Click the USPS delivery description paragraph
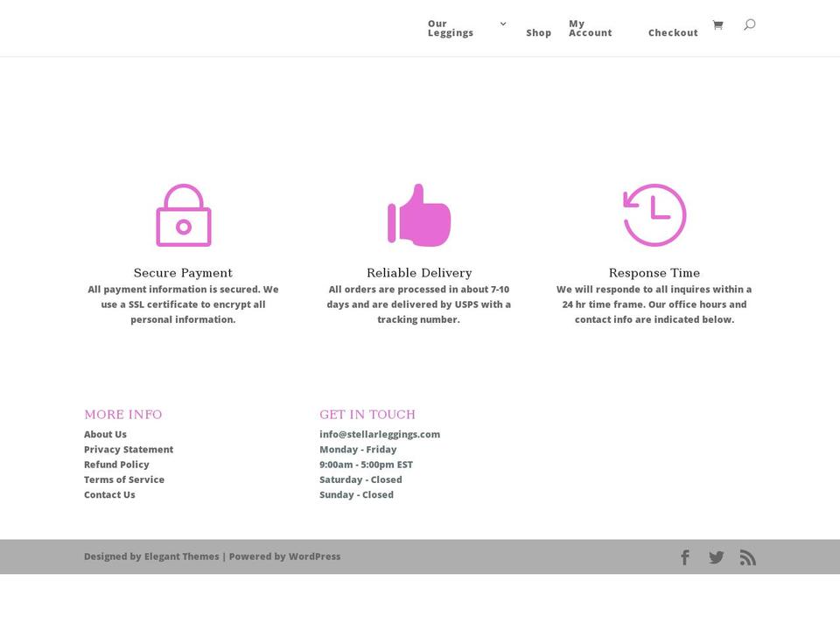Viewport: 840px width, 630px height. (x=419, y=304)
